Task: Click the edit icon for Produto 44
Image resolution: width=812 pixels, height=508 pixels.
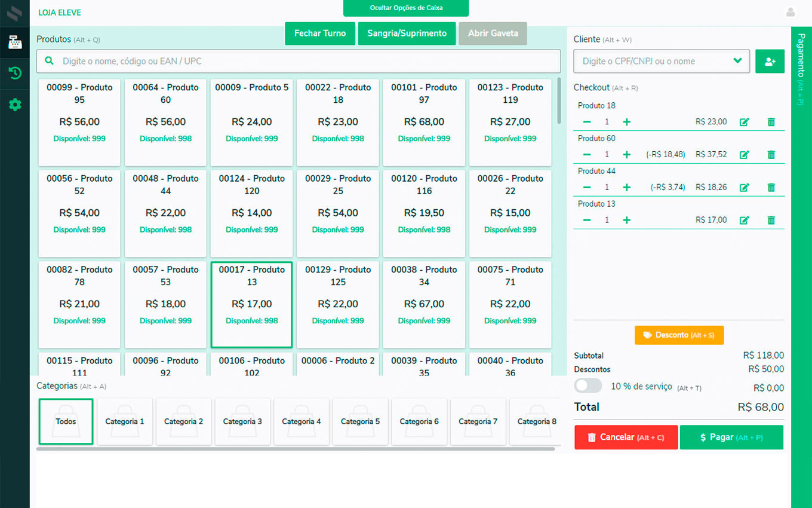Action: (744, 188)
